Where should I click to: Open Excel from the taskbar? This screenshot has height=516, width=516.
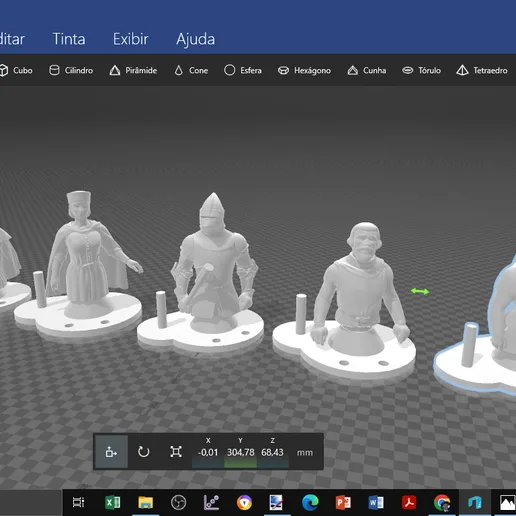(113, 502)
